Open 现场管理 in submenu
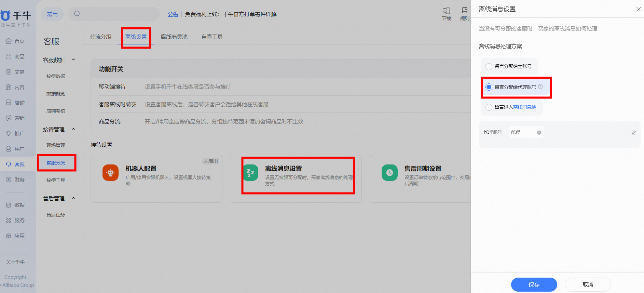Viewport: 644px width, 293px height. click(56, 145)
